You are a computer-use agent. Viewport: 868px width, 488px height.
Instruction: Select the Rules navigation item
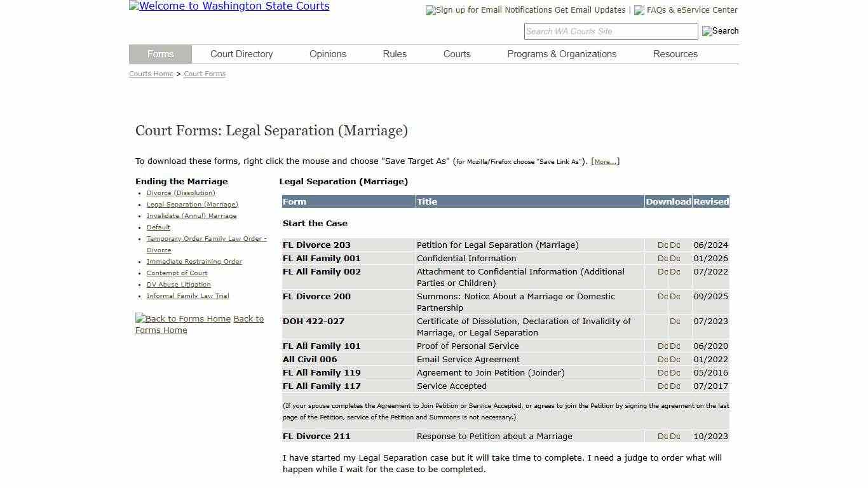[x=394, y=54]
